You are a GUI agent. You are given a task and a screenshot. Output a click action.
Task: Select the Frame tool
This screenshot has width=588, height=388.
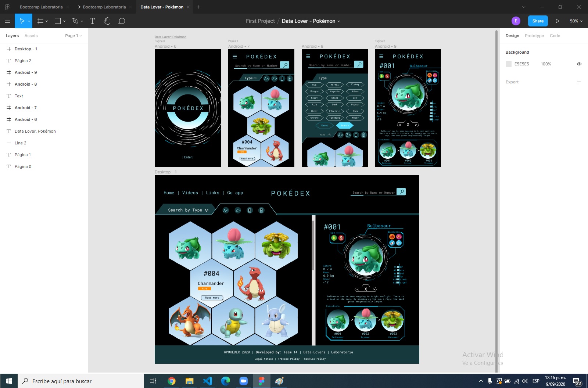40,21
